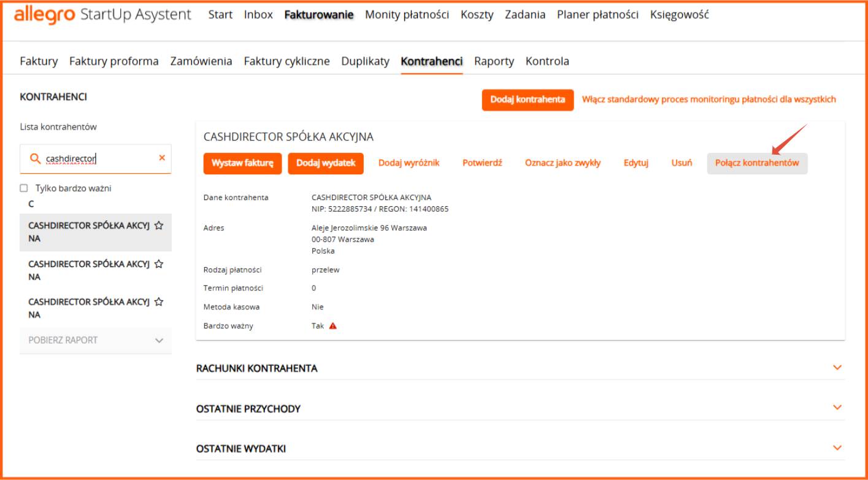Click the search magnifier icon in contractor search
This screenshot has height=480, width=868.
36,158
